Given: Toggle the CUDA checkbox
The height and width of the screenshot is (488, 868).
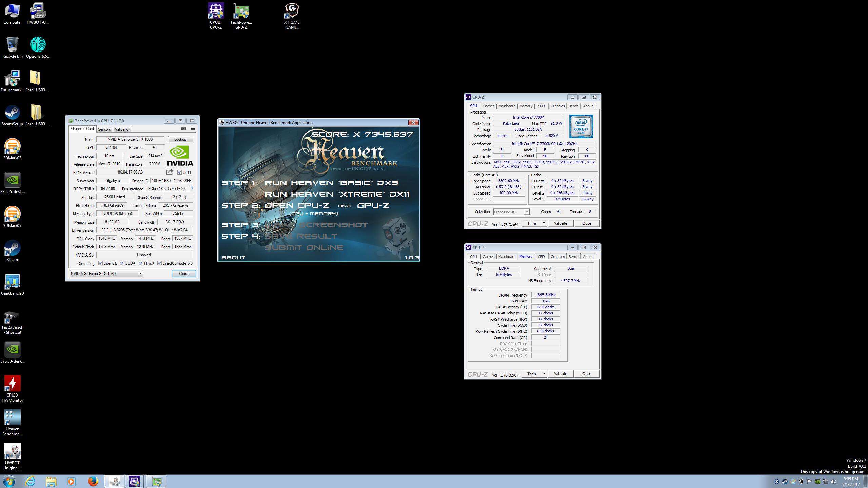Looking at the screenshot, I should (x=122, y=263).
